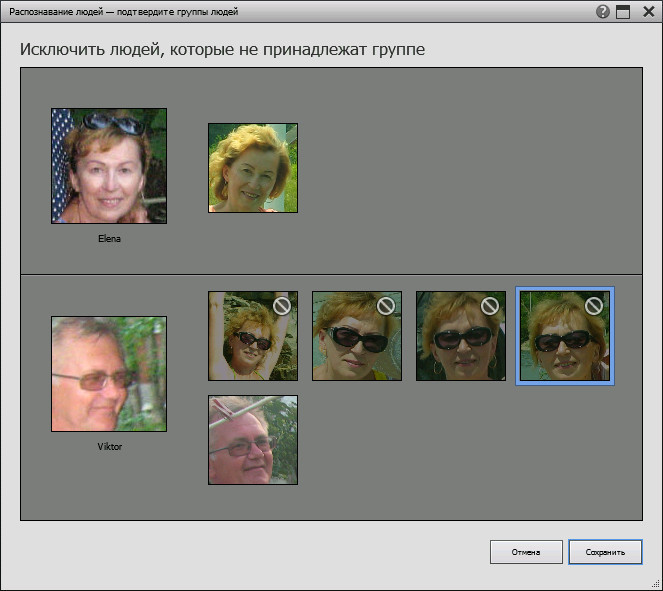Click the Viktor name label

pyautogui.click(x=109, y=447)
